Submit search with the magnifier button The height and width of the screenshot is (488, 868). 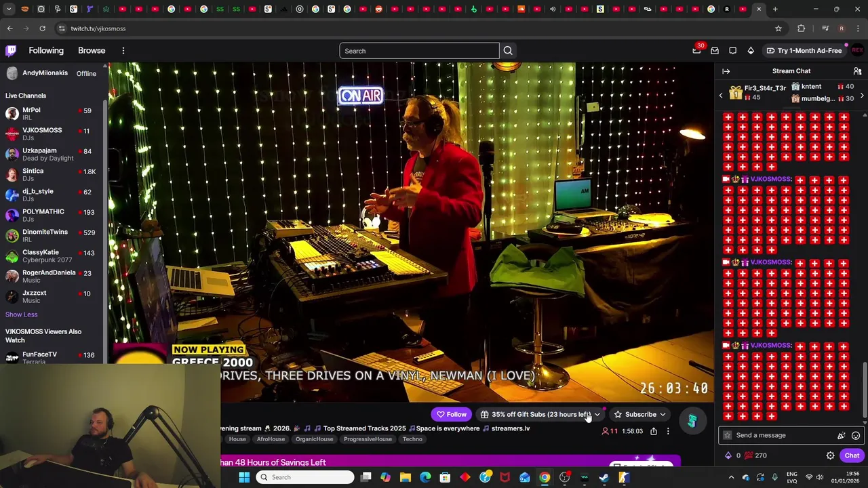pos(508,51)
